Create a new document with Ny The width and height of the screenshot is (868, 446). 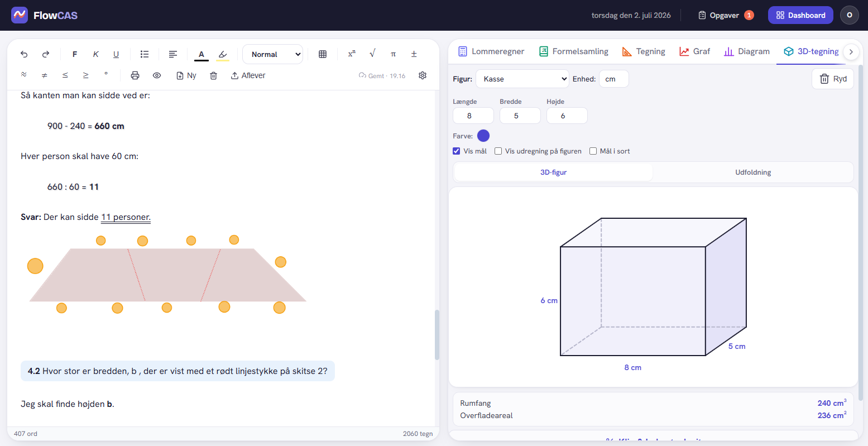pyautogui.click(x=186, y=75)
